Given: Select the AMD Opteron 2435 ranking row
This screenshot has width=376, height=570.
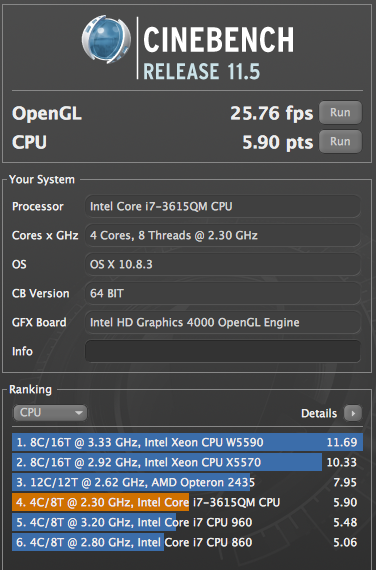Looking at the screenshot, I should pos(187,482).
